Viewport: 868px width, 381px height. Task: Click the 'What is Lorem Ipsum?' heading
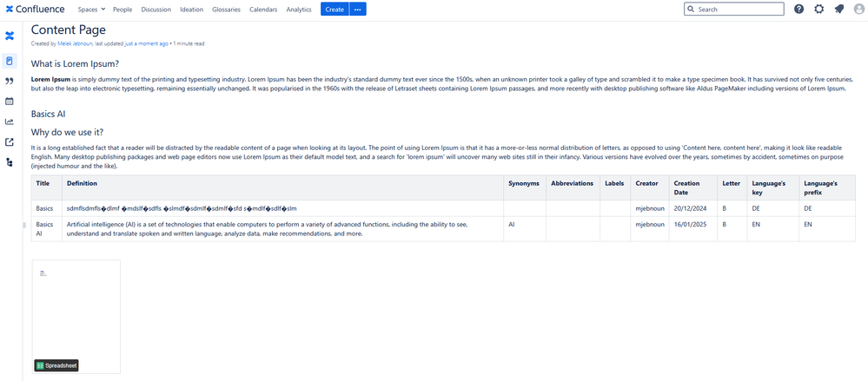pyautogui.click(x=76, y=63)
